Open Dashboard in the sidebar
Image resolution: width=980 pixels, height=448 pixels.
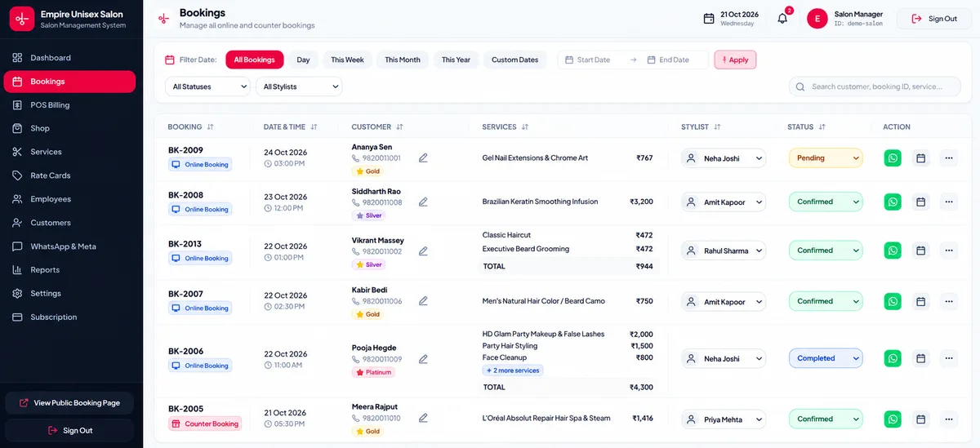pos(69,58)
